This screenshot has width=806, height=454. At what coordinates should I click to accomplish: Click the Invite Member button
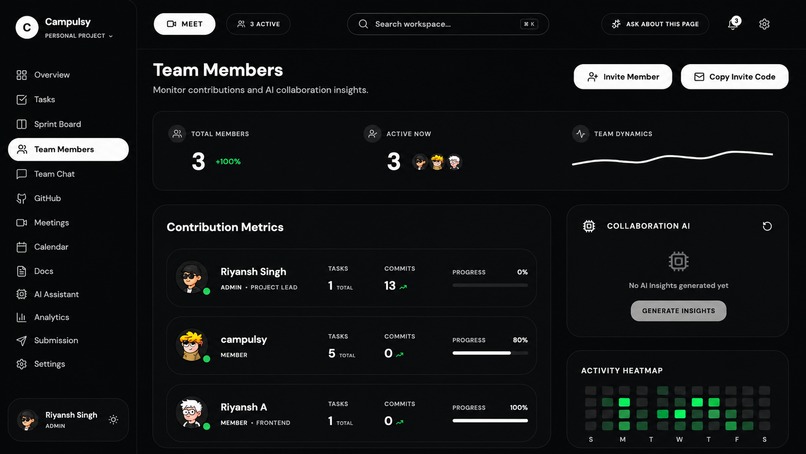tap(623, 77)
